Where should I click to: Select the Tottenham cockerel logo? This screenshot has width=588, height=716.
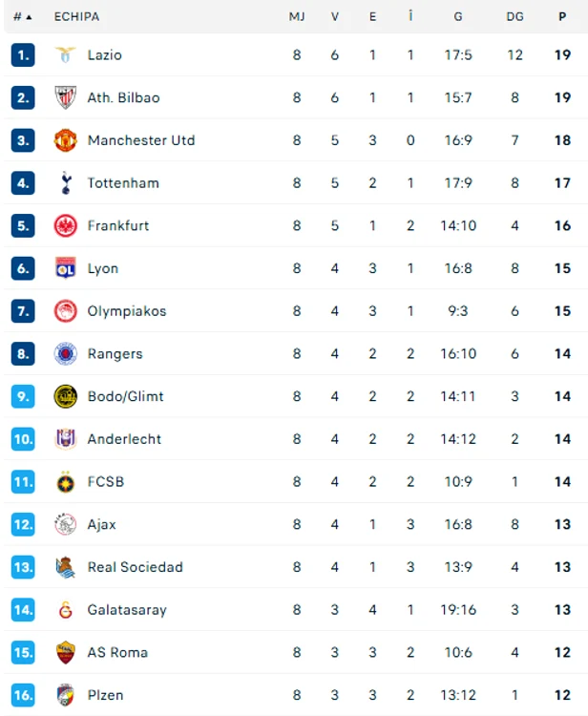66,183
